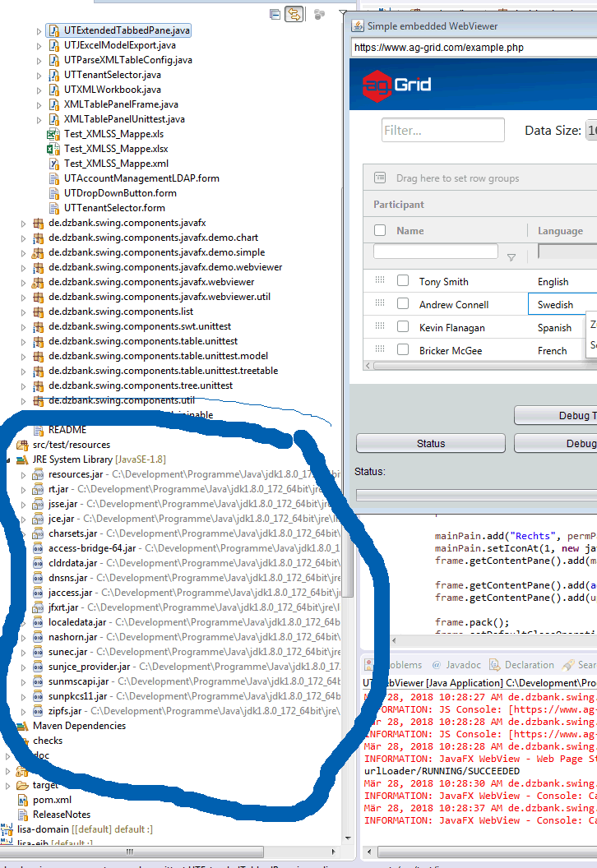Click drag handle beside Tony Smith row

coord(380,280)
